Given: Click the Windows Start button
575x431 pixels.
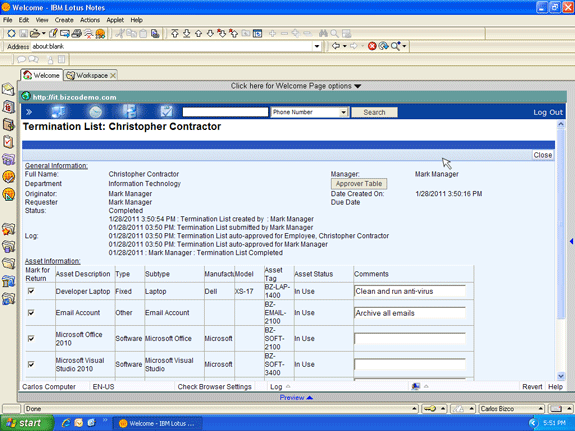Looking at the screenshot, I should coord(26,423).
